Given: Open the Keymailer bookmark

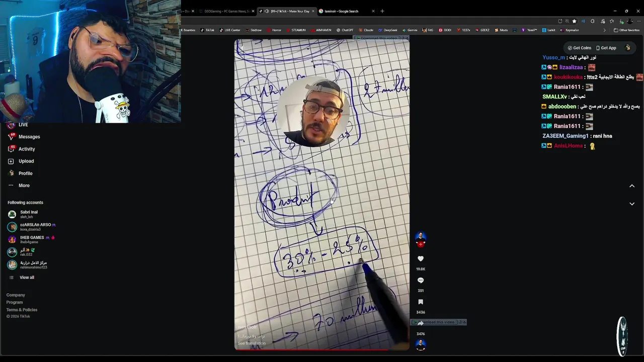Looking at the screenshot, I should click(570, 30).
